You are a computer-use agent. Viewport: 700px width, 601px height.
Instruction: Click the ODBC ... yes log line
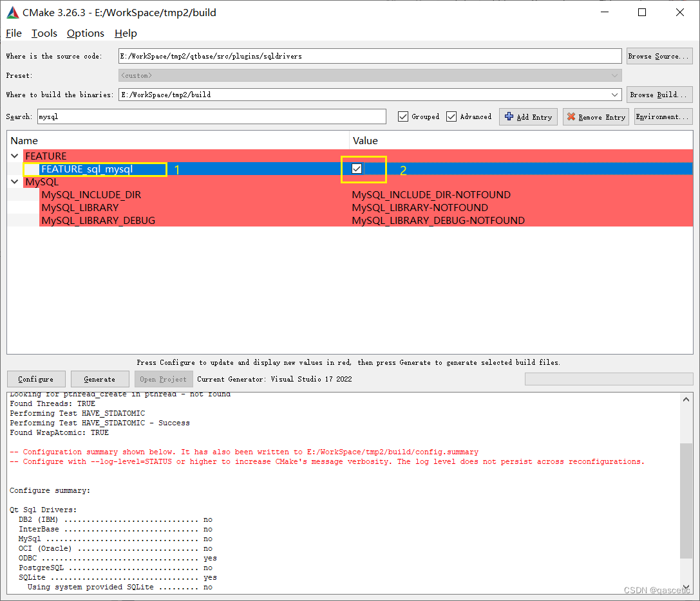click(x=118, y=558)
